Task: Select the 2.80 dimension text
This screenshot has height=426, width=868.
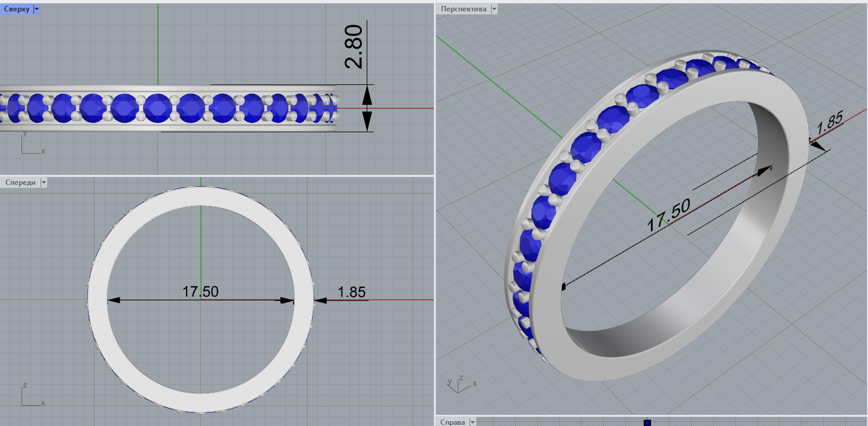Action: pos(354,47)
